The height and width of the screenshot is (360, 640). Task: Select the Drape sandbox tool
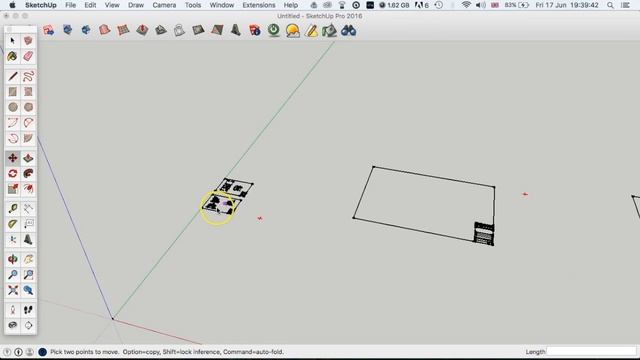180,30
